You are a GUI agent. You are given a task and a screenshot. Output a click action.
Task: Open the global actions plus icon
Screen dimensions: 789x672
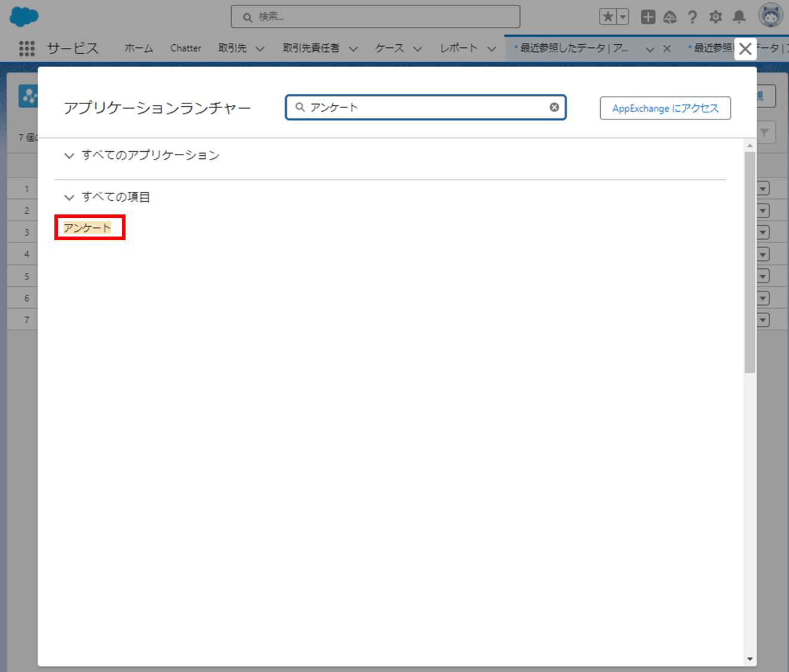[x=647, y=17]
